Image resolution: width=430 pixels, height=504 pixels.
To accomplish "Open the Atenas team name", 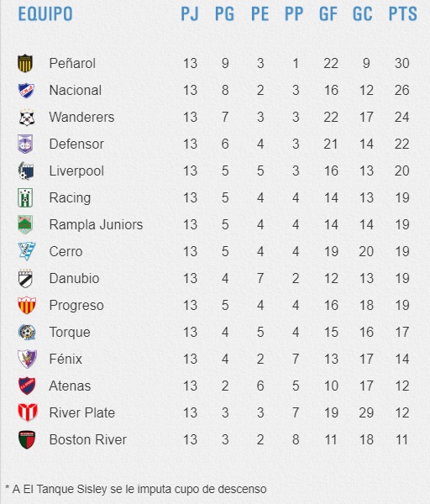I will coord(70,386).
